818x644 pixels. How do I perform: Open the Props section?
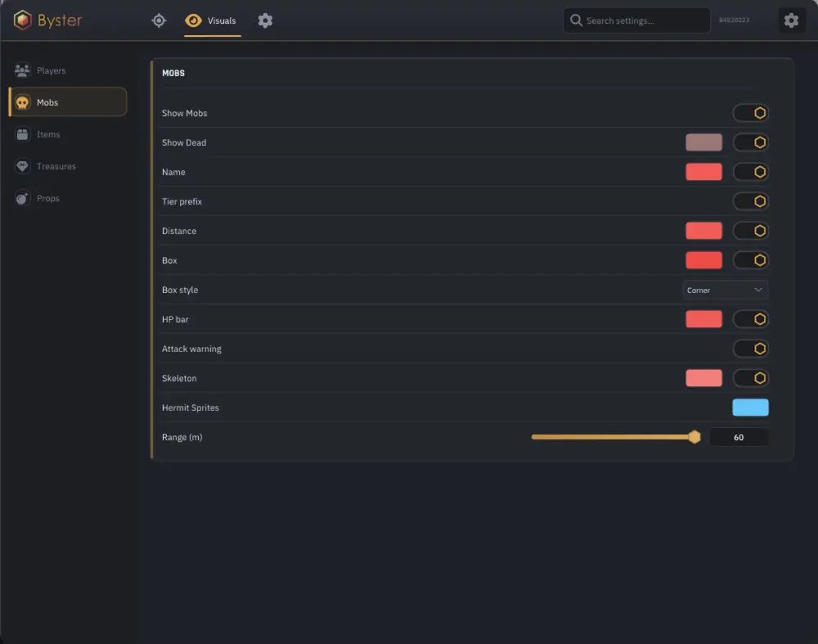point(68,198)
